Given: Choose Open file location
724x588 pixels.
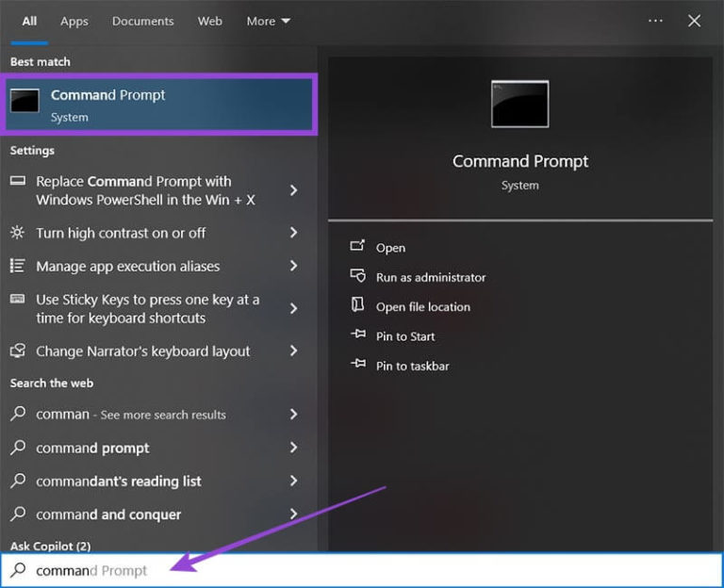Looking at the screenshot, I should click(423, 307).
